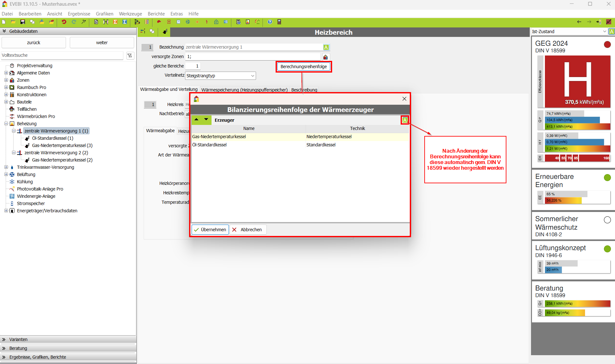This screenshot has width=615, height=364.
Task: Click the Übernehmen button
Action: point(210,230)
